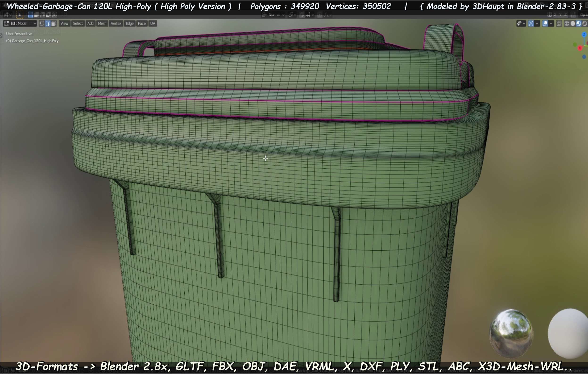Screen dimensions: 588x374
Task: Toggle X-ray view icon
Action: [x=559, y=23]
